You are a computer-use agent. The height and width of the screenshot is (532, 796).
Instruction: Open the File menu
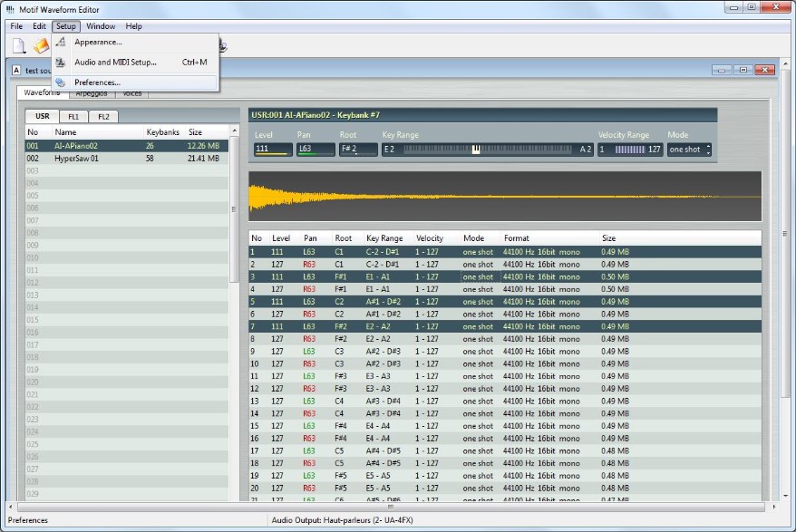click(16, 26)
